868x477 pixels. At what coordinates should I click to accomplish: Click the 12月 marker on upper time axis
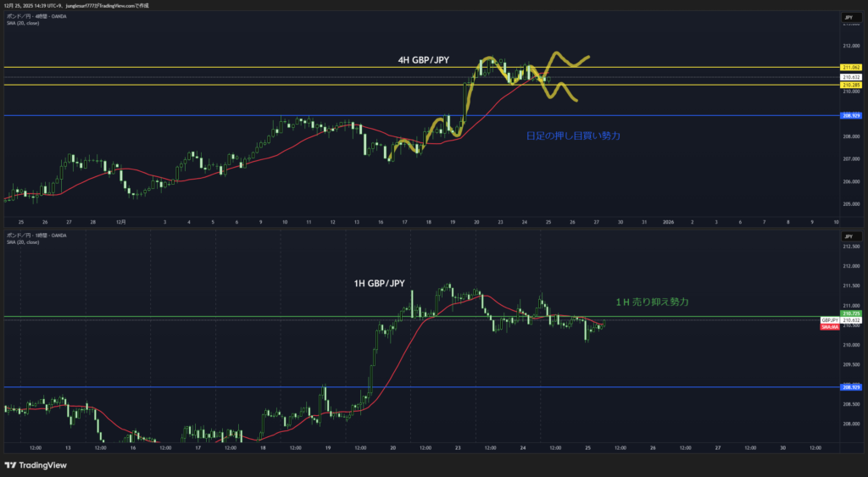click(x=120, y=221)
